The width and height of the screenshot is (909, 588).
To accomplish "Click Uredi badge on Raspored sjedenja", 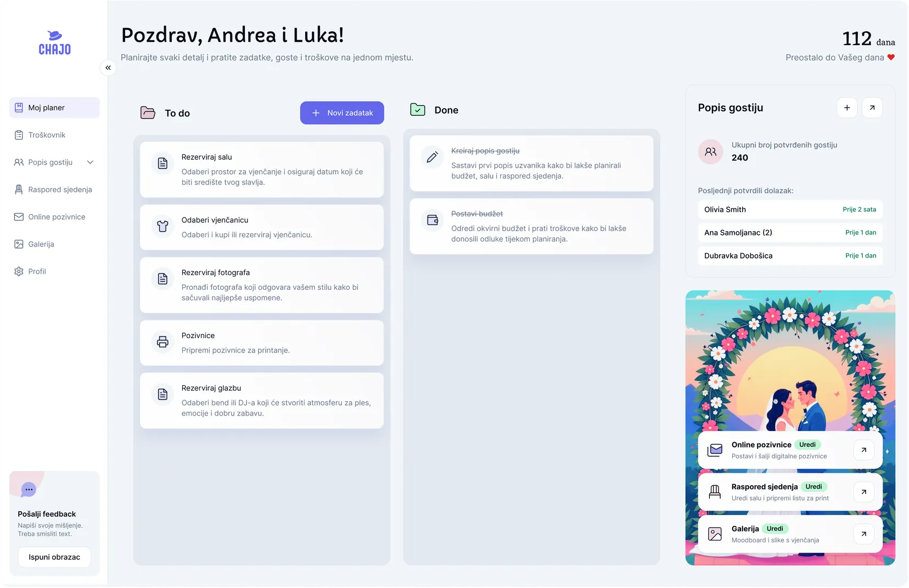I will pos(814,487).
